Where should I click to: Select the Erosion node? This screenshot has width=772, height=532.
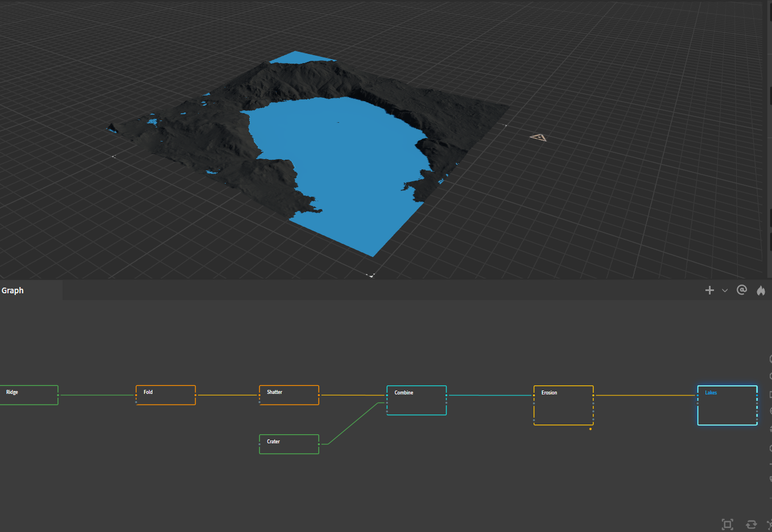(563, 405)
